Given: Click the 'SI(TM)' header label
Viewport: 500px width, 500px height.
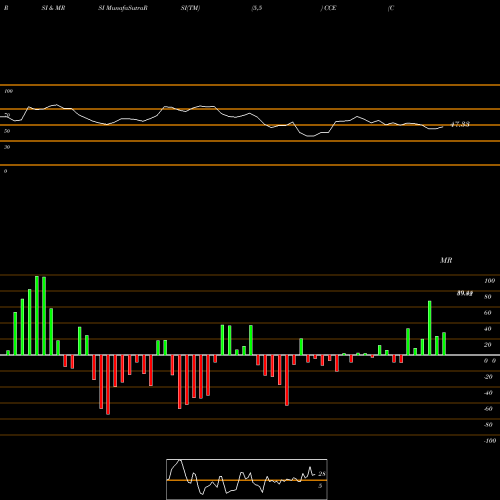Looking at the screenshot, I should point(190,8).
